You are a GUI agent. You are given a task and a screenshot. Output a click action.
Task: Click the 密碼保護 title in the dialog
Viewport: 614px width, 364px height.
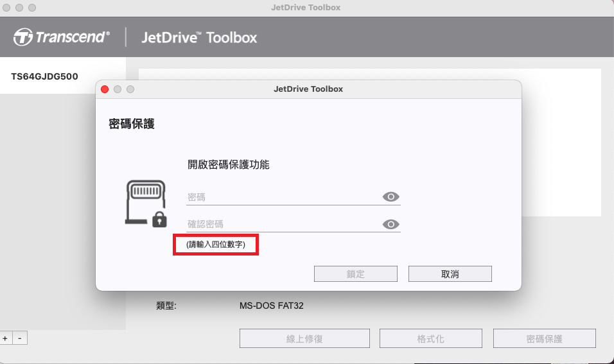132,124
